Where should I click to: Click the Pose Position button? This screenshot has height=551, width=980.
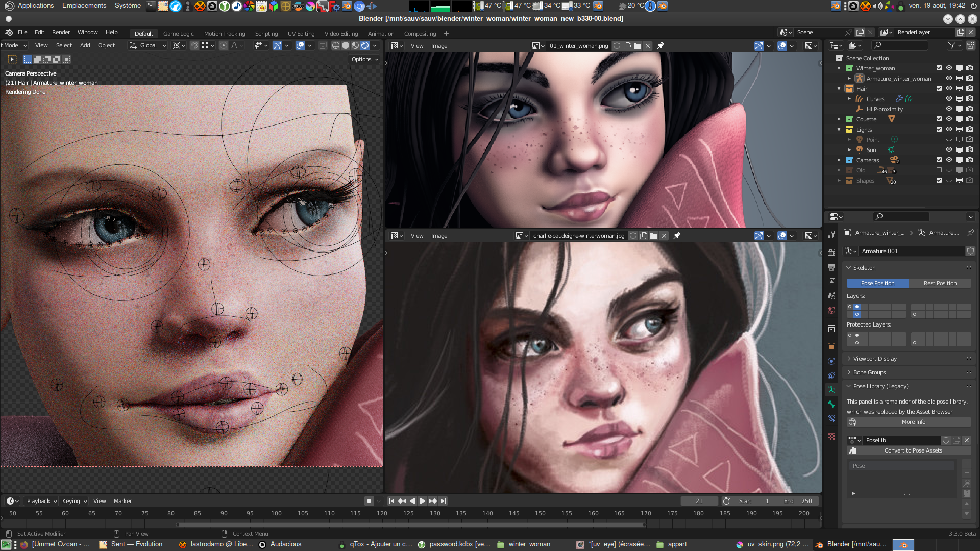pos(877,283)
